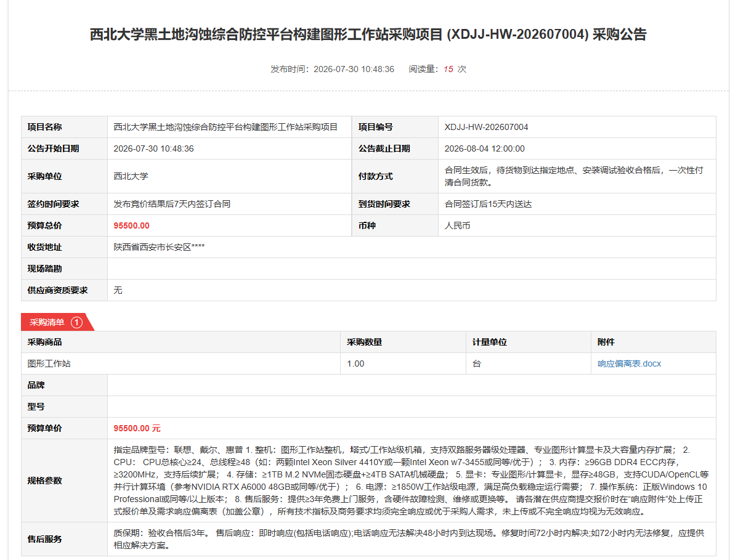Click project name value 西北大学黑土地沟蚀综合防控平台构建图形工作站采购项目 in table
730x560 pixels.
(225, 127)
